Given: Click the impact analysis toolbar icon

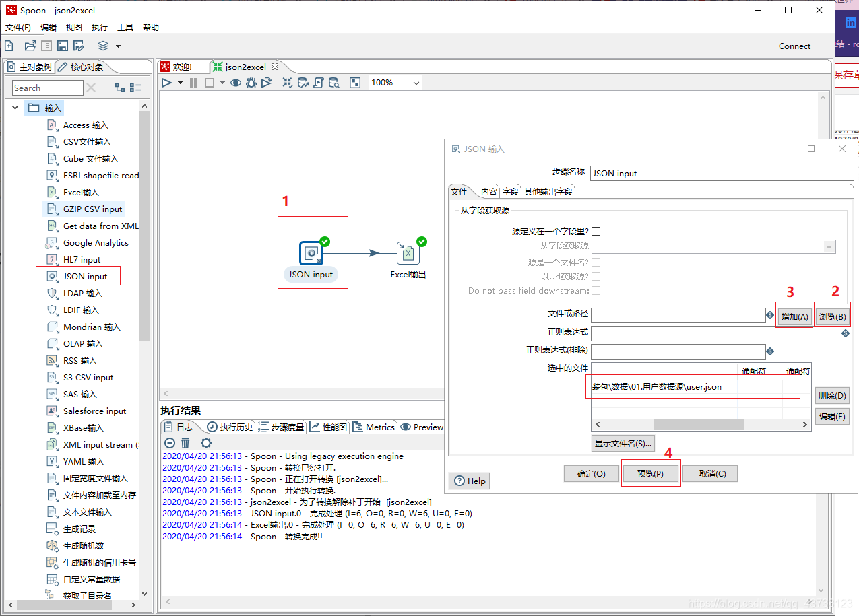Looking at the screenshot, I should [303, 83].
